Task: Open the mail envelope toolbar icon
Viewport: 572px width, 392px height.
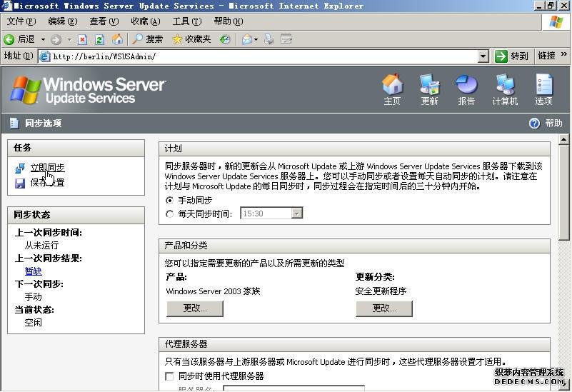Action: [247, 39]
